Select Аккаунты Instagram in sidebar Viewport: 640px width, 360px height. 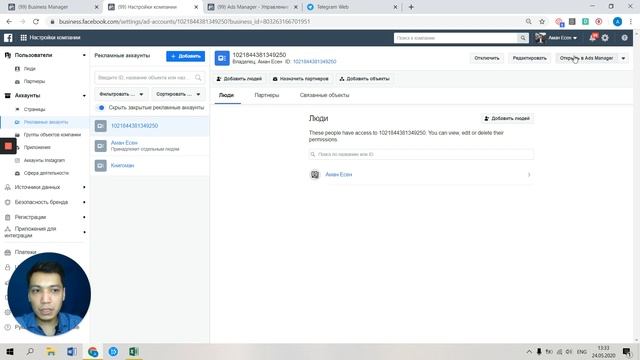tap(44, 160)
